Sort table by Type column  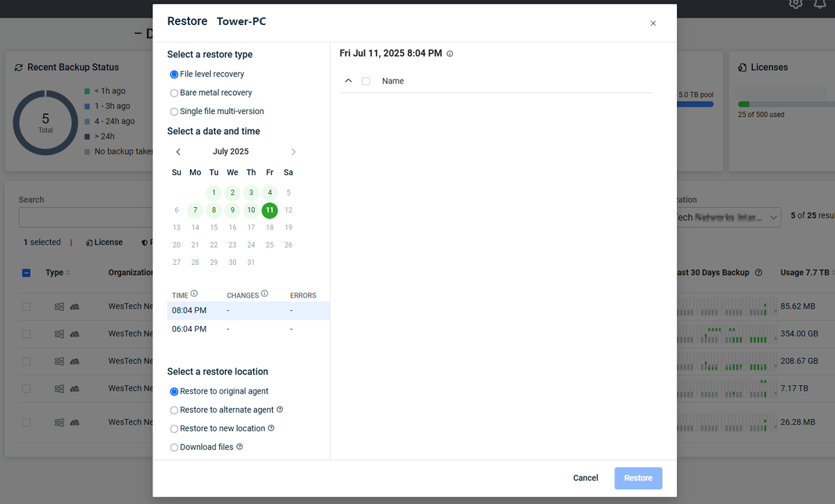point(58,273)
